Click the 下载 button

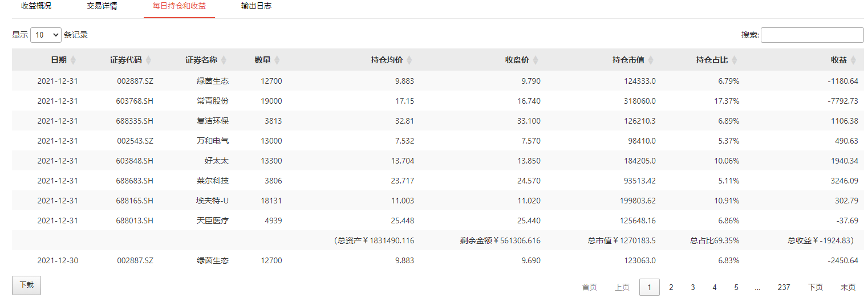coord(26,285)
